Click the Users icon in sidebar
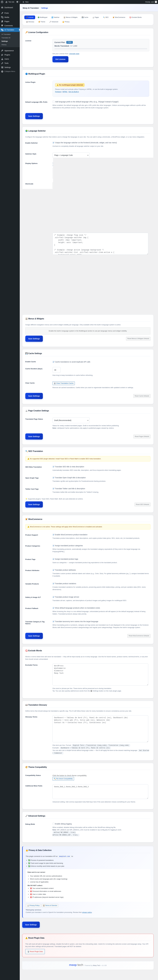Image resolution: width=158 pixels, height=980 pixels. (2, 59)
